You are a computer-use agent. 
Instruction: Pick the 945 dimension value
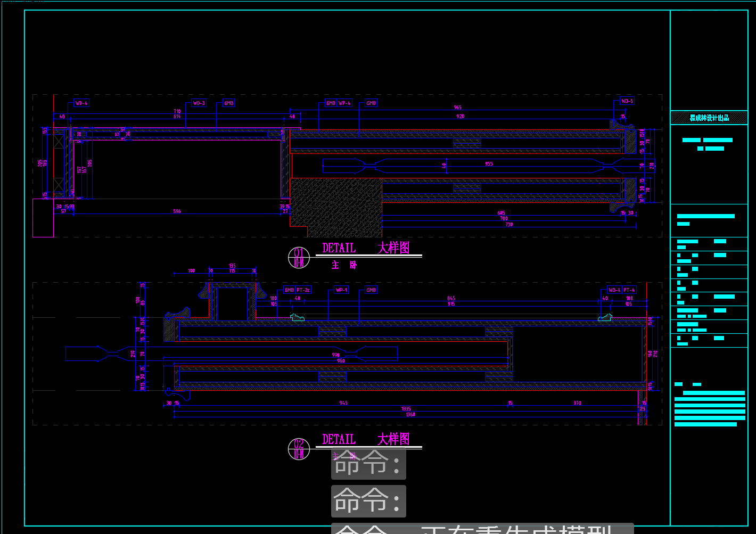point(343,403)
